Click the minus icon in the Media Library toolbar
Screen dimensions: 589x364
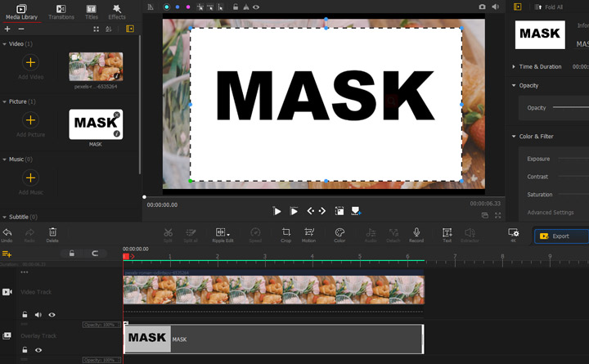[21, 29]
